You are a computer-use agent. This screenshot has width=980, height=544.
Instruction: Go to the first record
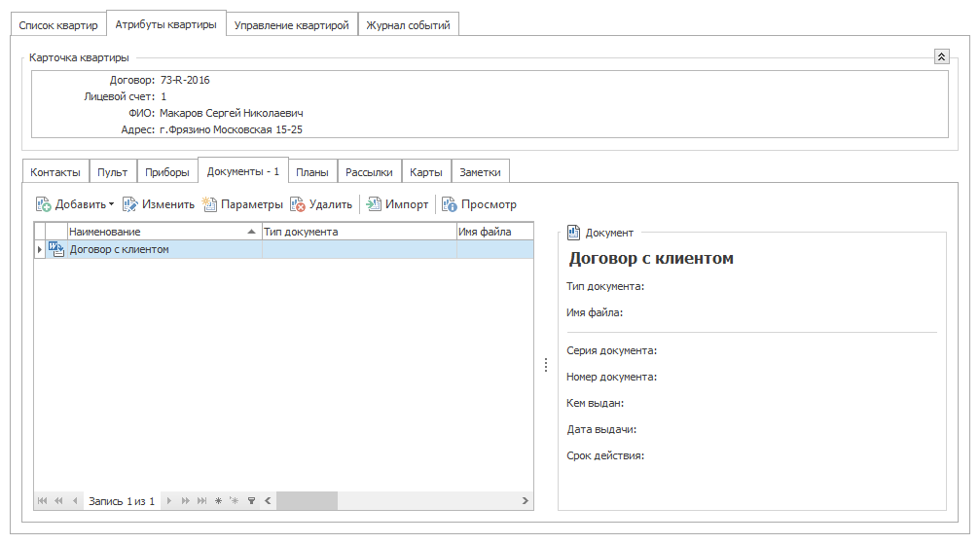coord(43,501)
